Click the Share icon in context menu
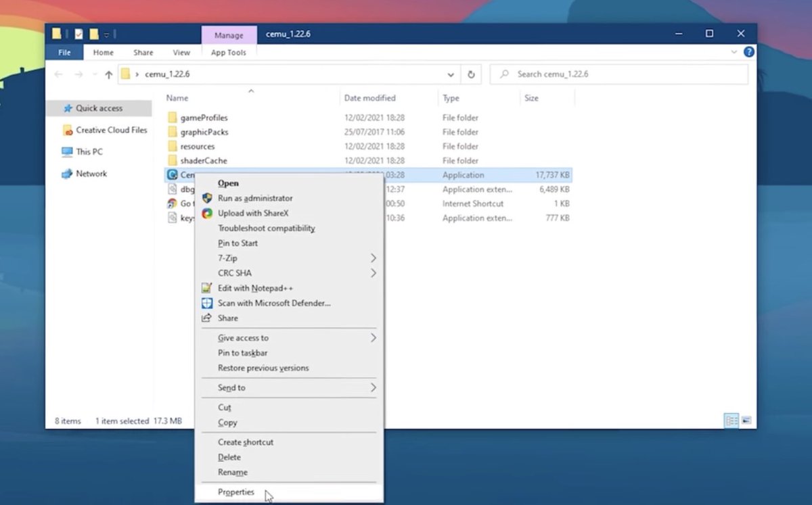 [x=207, y=318]
